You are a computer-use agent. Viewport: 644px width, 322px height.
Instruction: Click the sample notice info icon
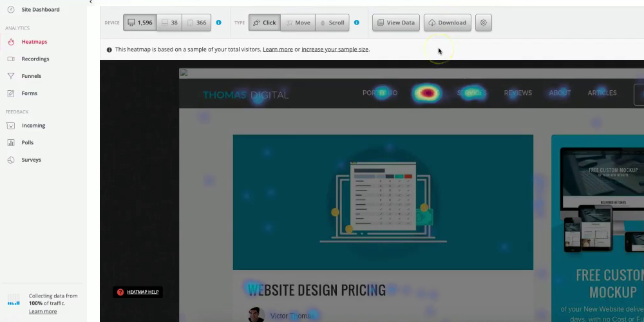tap(109, 50)
